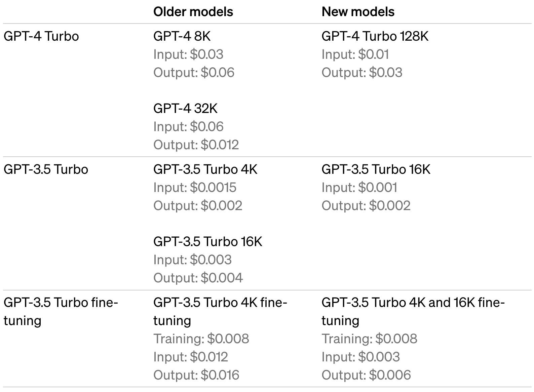Click the "New models" column header

coord(358,12)
